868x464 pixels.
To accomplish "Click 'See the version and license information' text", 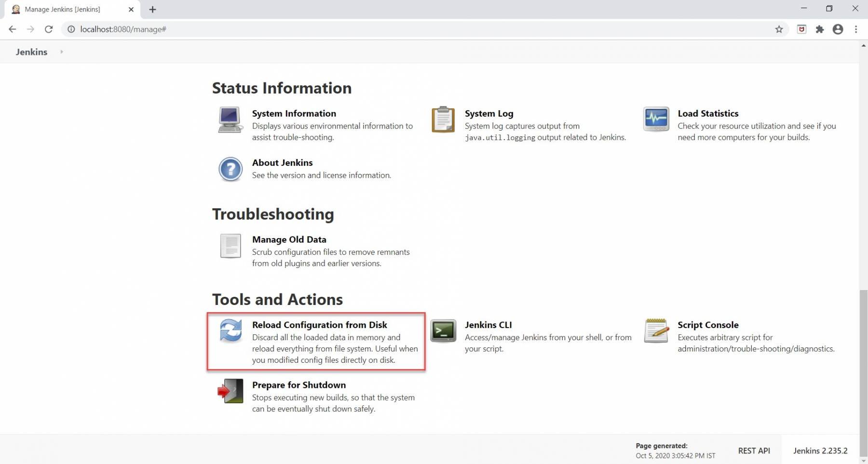I will tap(321, 175).
